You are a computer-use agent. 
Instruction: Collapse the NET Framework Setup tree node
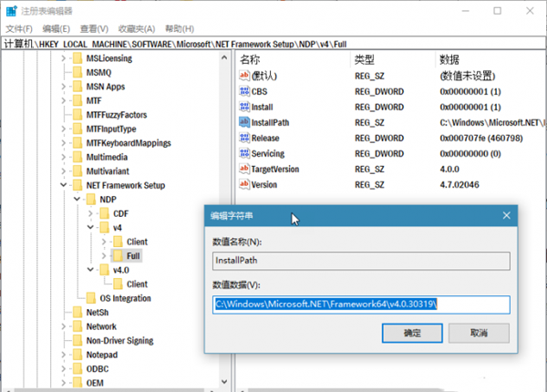point(64,185)
